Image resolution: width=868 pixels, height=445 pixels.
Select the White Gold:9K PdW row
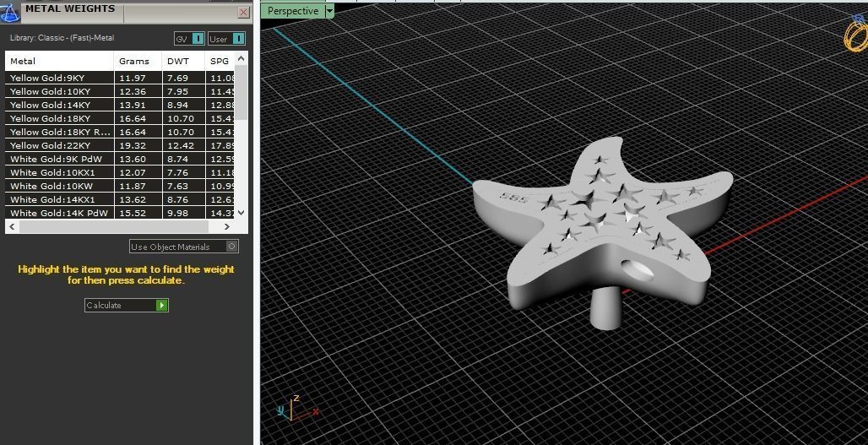pos(120,159)
